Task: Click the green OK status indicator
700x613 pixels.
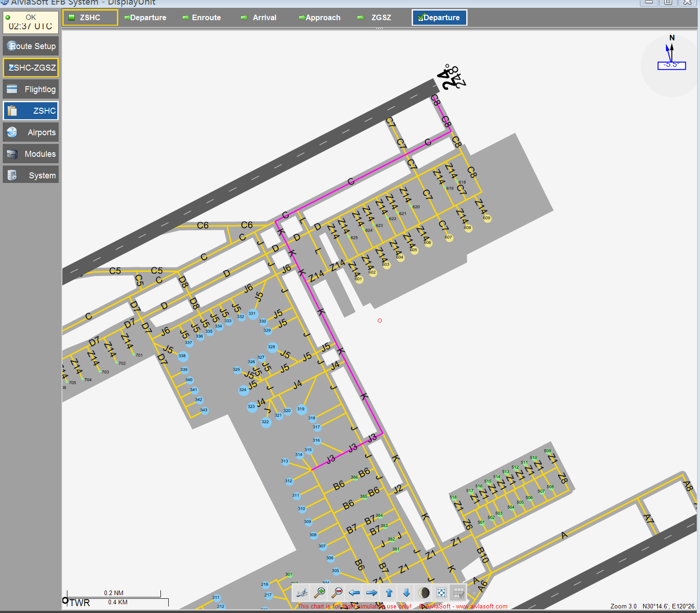Action: tap(8, 17)
